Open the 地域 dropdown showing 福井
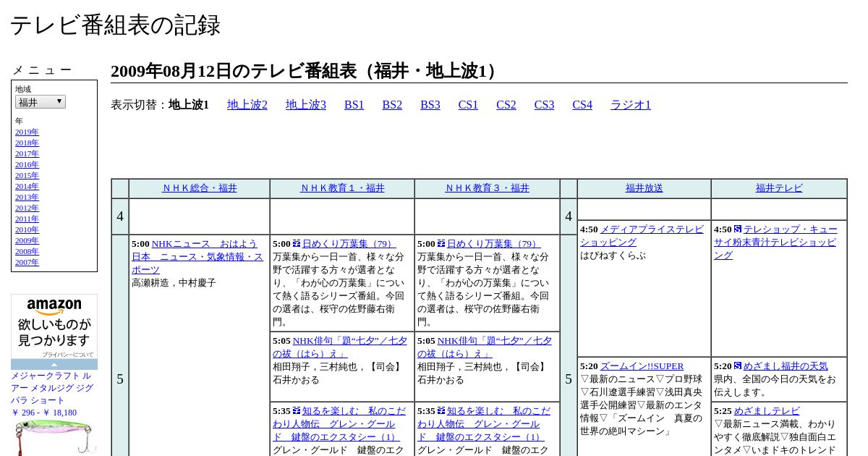 (x=41, y=102)
